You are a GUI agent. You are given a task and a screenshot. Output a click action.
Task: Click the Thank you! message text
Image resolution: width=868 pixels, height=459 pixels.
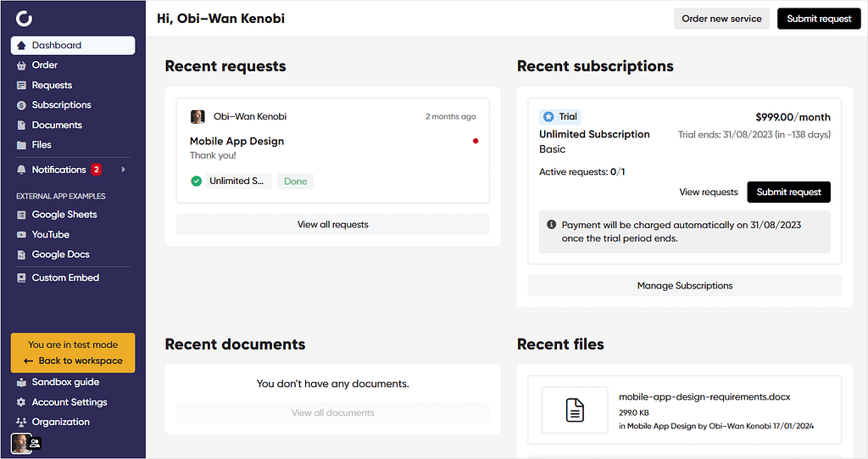(x=213, y=156)
